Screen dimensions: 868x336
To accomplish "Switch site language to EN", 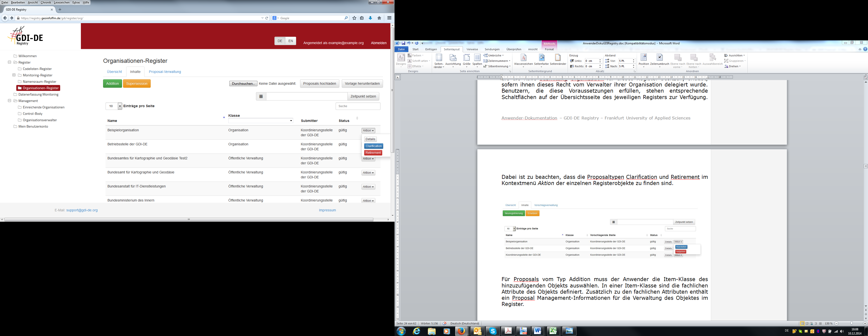I will click(290, 41).
